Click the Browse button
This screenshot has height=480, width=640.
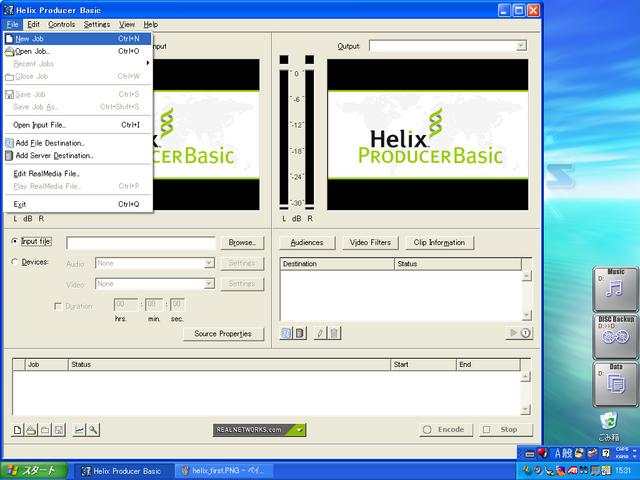coord(242,242)
